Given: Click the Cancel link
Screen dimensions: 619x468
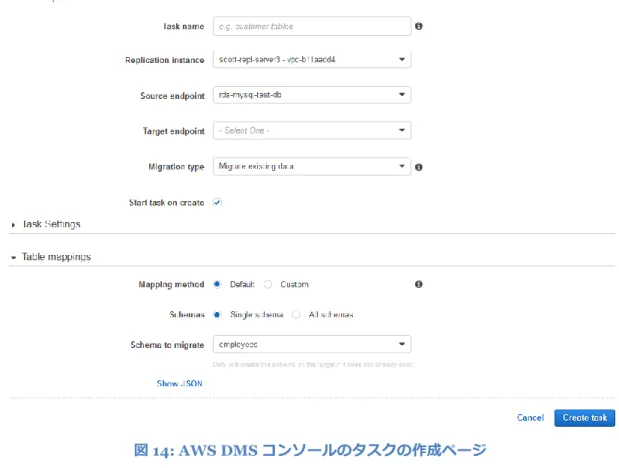Looking at the screenshot, I should 530,418.
